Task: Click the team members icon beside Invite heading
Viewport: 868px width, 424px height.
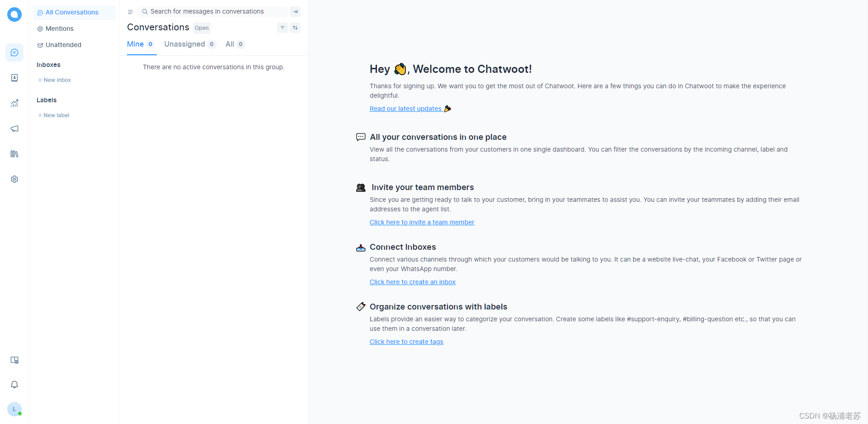Action: pos(361,187)
